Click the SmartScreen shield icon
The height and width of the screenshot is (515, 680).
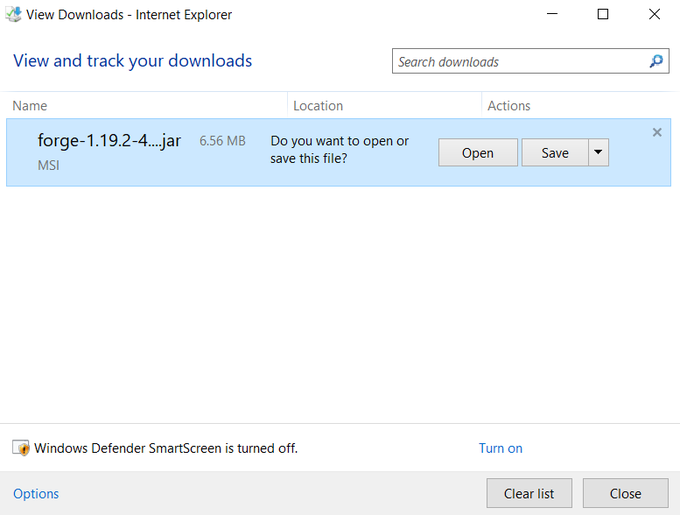(x=21, y=448)
